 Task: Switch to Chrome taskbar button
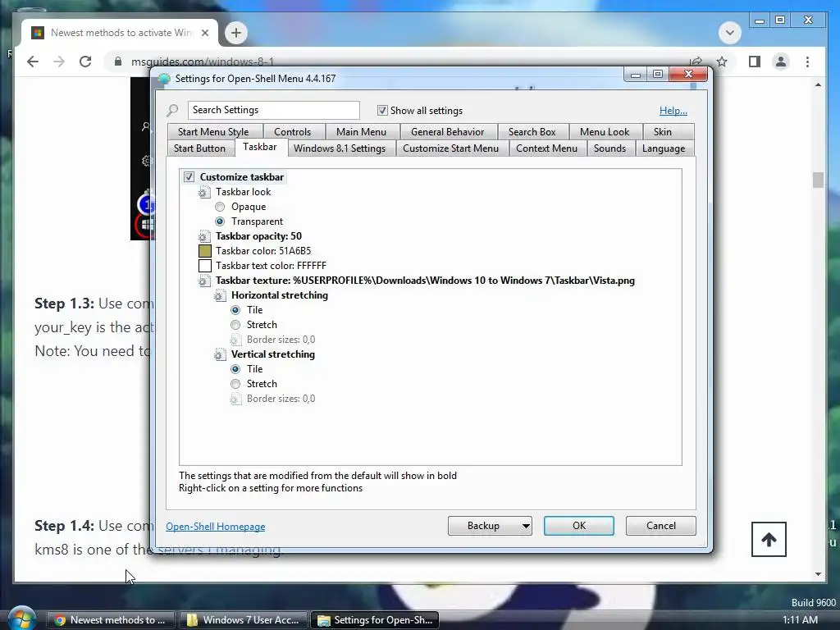pos(110,620)
